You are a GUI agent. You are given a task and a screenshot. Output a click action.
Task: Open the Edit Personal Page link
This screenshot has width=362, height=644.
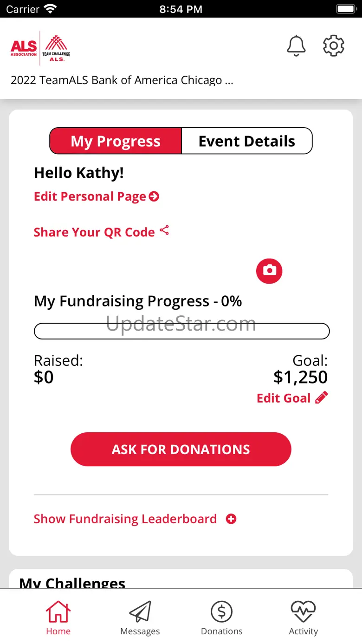[x=90, y=196]
